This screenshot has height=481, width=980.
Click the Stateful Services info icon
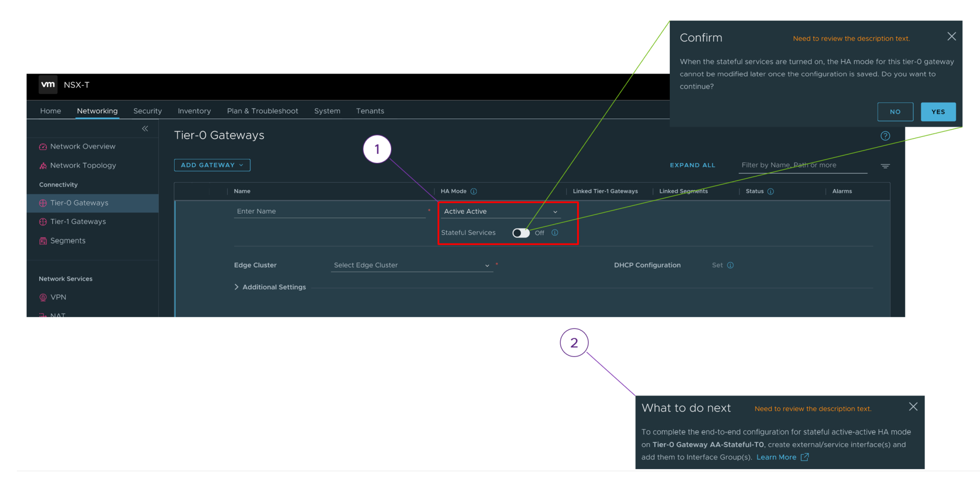[555, 233]
